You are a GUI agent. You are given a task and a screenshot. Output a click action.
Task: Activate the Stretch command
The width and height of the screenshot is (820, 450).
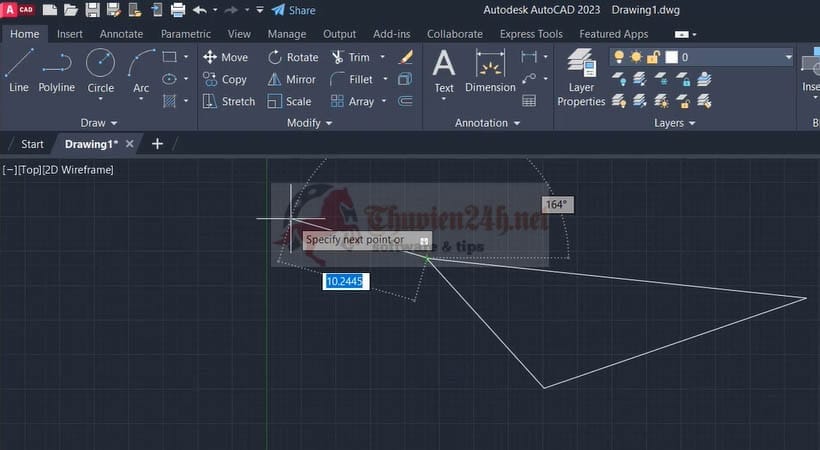(x=229, y=102)
